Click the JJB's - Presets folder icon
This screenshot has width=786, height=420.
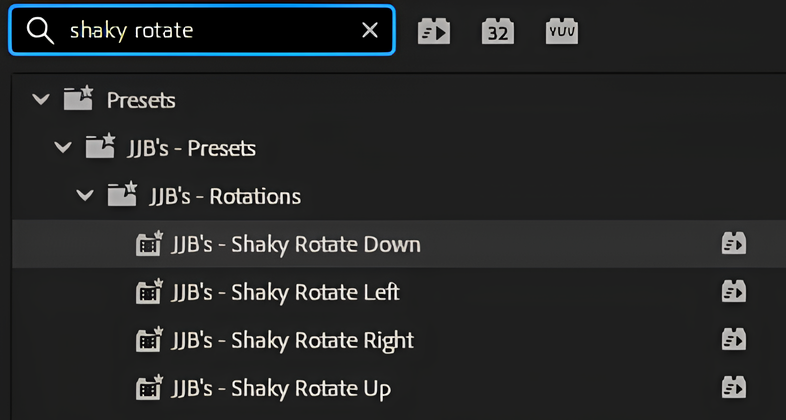click(x=100, y=147)
